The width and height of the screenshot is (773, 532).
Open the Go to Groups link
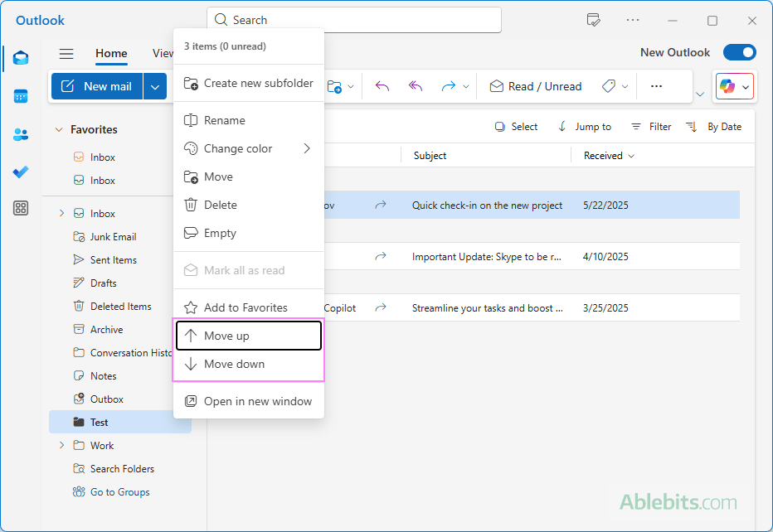tap(119, 491)
